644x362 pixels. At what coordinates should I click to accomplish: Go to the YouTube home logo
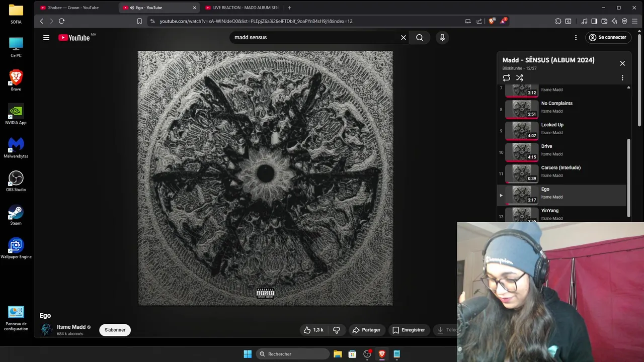74,38
